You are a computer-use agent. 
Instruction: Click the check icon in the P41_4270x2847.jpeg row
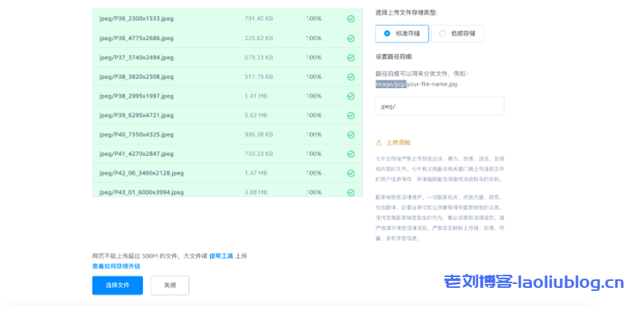351,154
